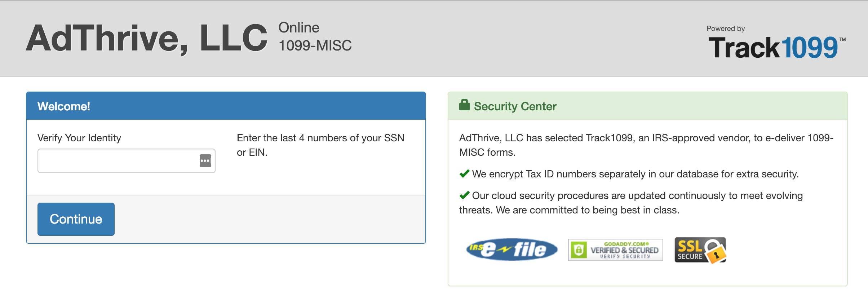Viewport: 868px width, 300px height.
Task: Click the Security Center header
Action: (x=515, y=106)
